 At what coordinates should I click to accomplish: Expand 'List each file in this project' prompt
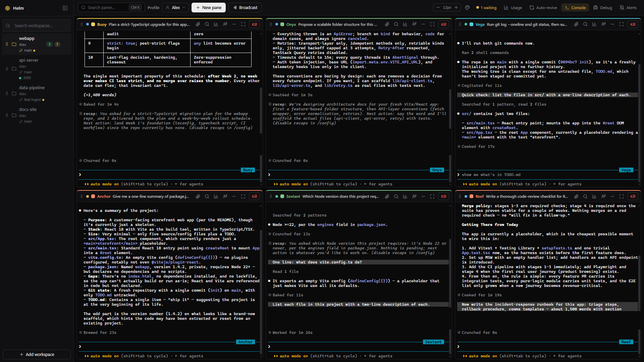point(358,304)
